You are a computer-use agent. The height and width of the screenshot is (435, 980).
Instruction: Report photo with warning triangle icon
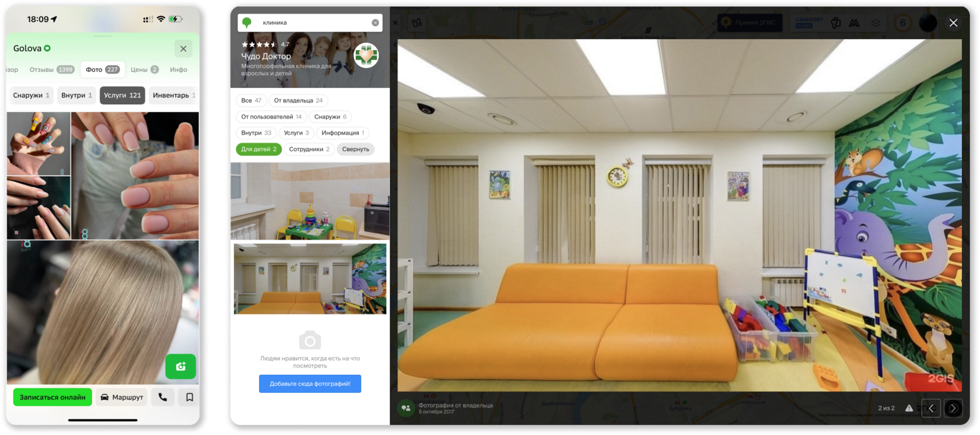[x=909, y=408]
